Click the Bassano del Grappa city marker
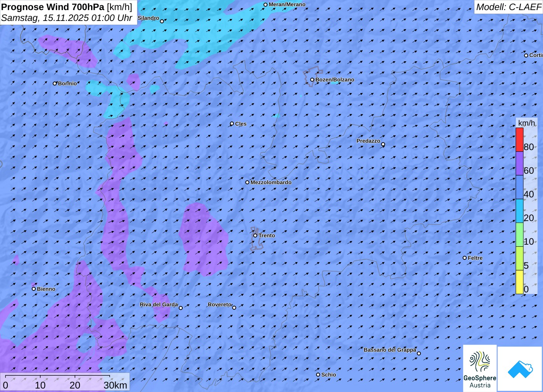 pos(419,353)
